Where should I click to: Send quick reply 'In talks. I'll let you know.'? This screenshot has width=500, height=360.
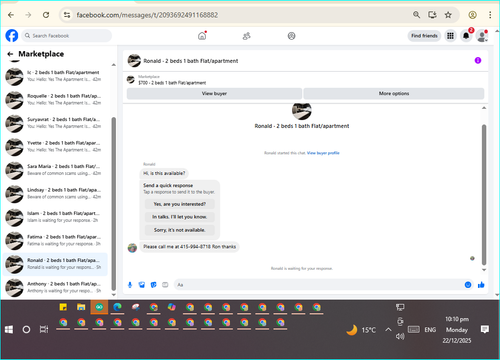(180, 217)
